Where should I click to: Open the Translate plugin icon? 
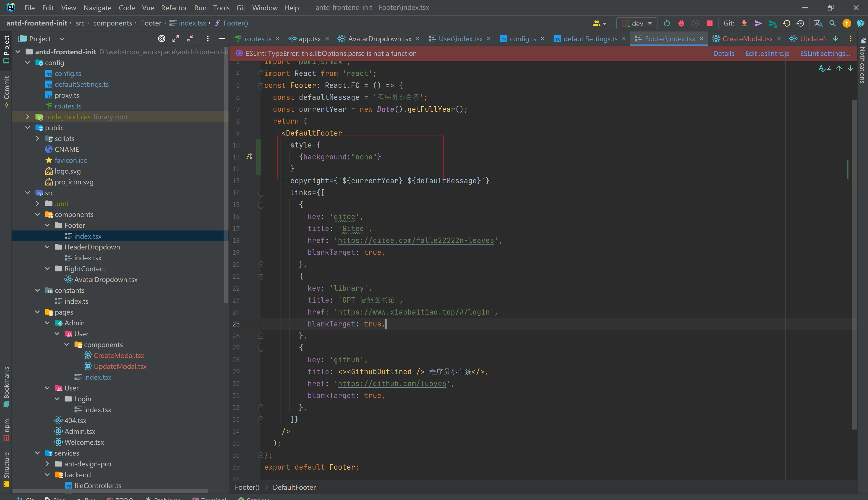pos(818,23)
